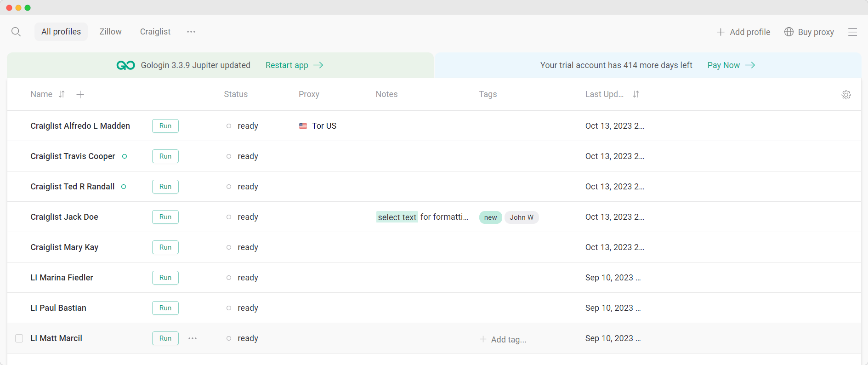
Task: Click the table settings gear icon
Action: [x=846, y=95]
